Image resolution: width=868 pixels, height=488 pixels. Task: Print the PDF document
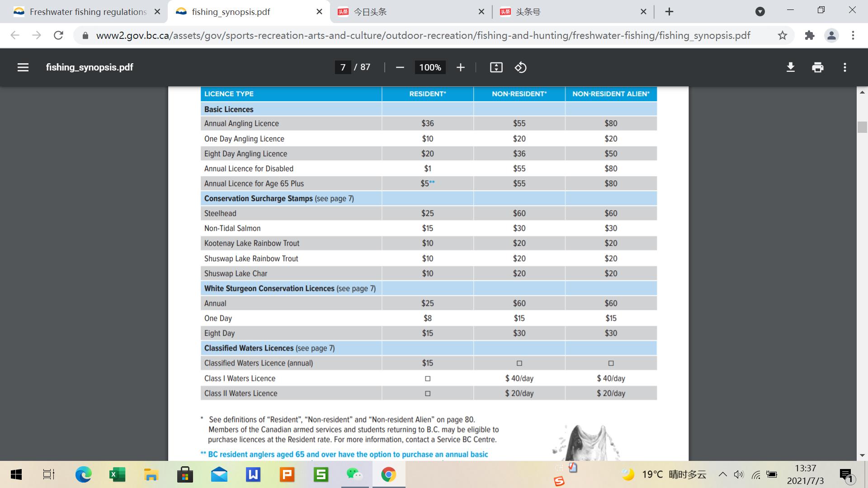(817, 67)
